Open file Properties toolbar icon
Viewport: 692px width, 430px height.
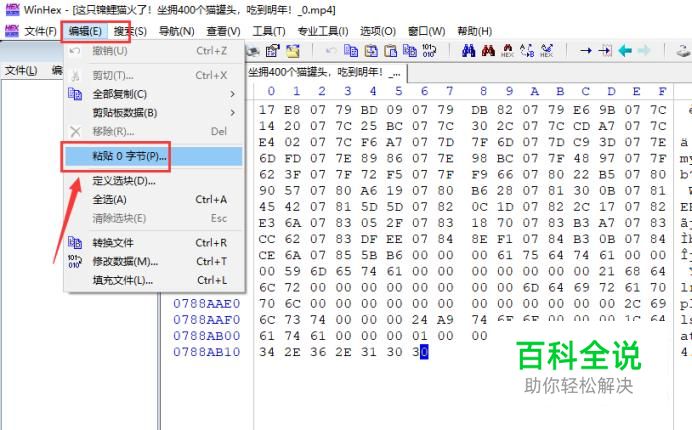(272, 51)
